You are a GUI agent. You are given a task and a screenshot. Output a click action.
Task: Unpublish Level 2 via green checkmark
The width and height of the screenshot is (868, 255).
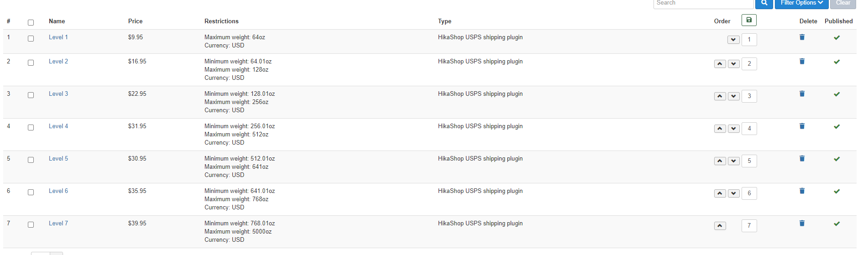click(x=837, y=62)
